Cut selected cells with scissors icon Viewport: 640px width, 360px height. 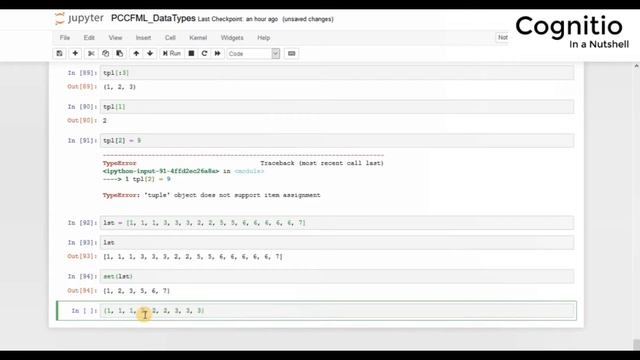[x=91, y=53]
